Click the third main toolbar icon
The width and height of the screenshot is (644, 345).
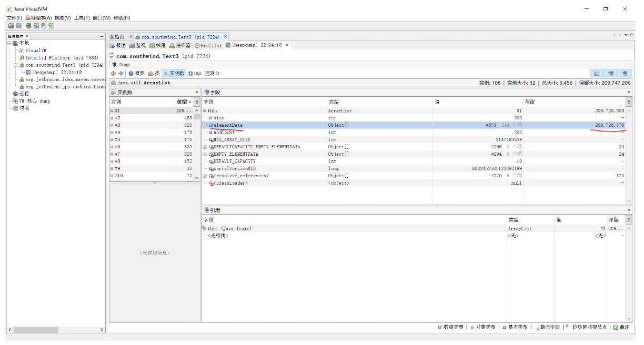(28, 26)
